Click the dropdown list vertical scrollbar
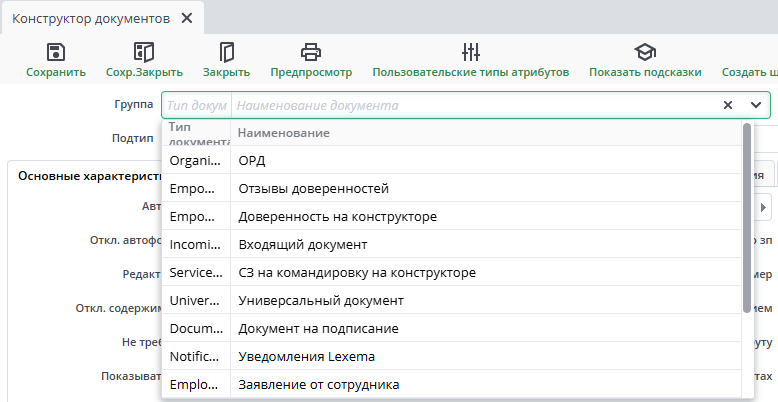This screenshot has height=402, width=778. click(747, 218)
